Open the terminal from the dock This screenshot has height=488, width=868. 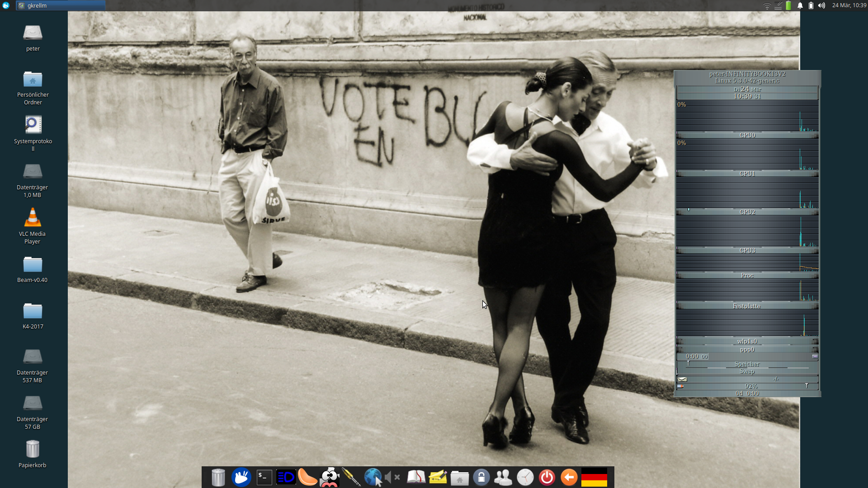pyautogui.click(x=264, y=477)
